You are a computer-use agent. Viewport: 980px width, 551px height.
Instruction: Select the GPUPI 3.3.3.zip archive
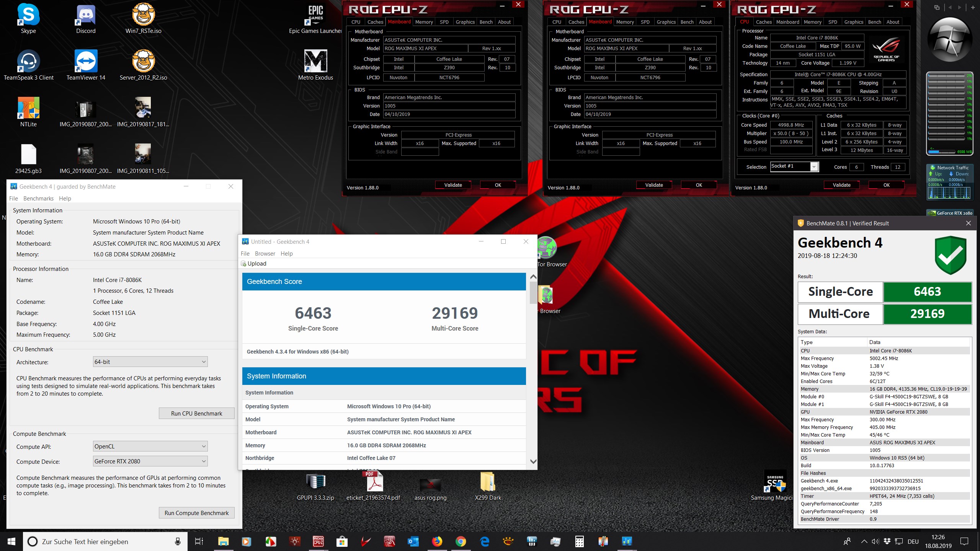click(x=315, y=486)
